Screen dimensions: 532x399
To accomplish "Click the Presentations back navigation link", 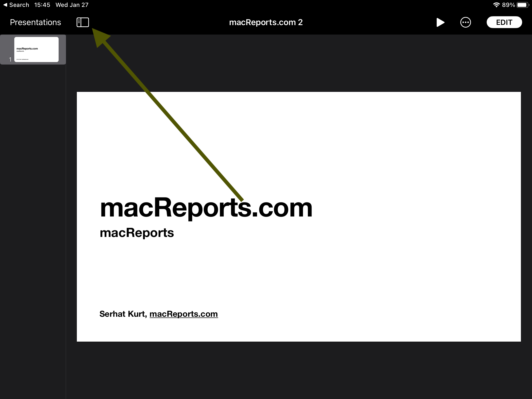I will click(35, 22).
